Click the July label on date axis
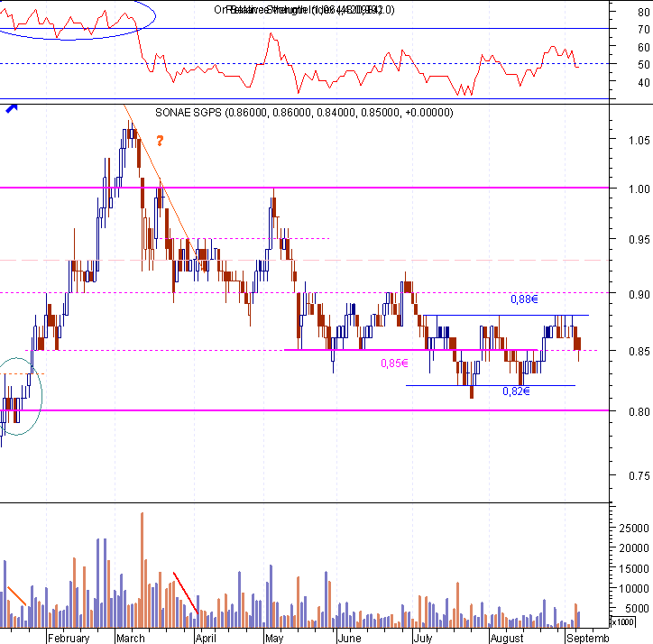653x644 pixels. point(423,638)
